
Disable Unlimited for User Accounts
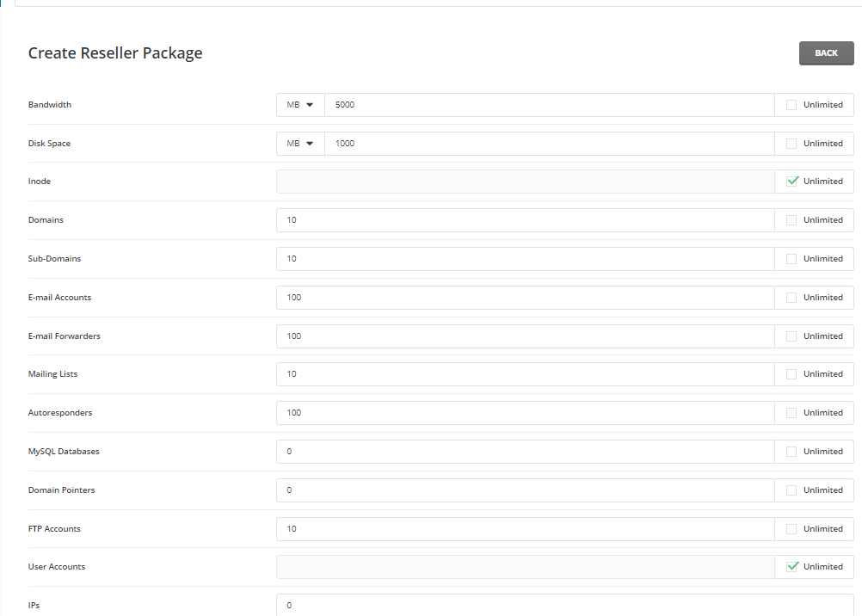point(792,567)
